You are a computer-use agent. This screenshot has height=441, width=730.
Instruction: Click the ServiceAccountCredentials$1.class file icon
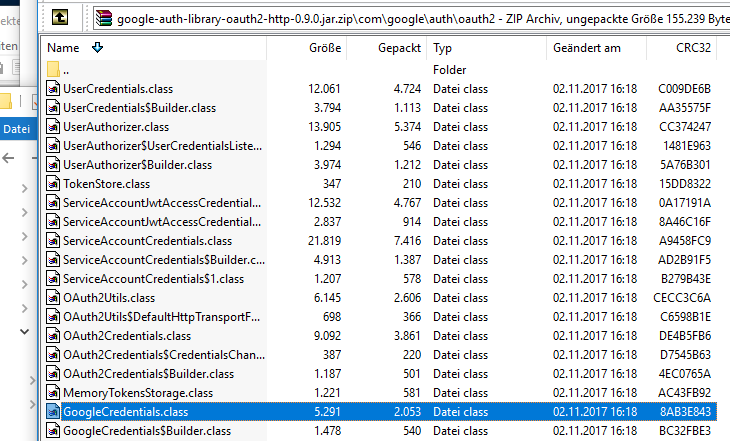click(53, 278)
